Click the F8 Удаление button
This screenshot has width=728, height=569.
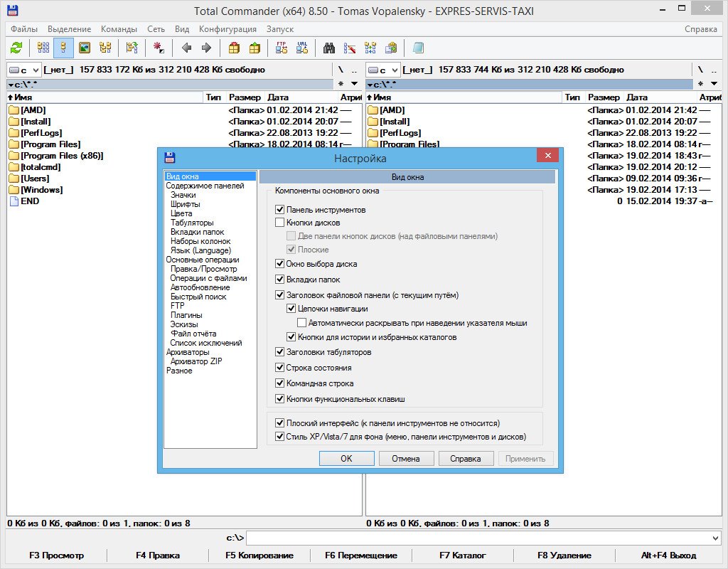point(564,555)
